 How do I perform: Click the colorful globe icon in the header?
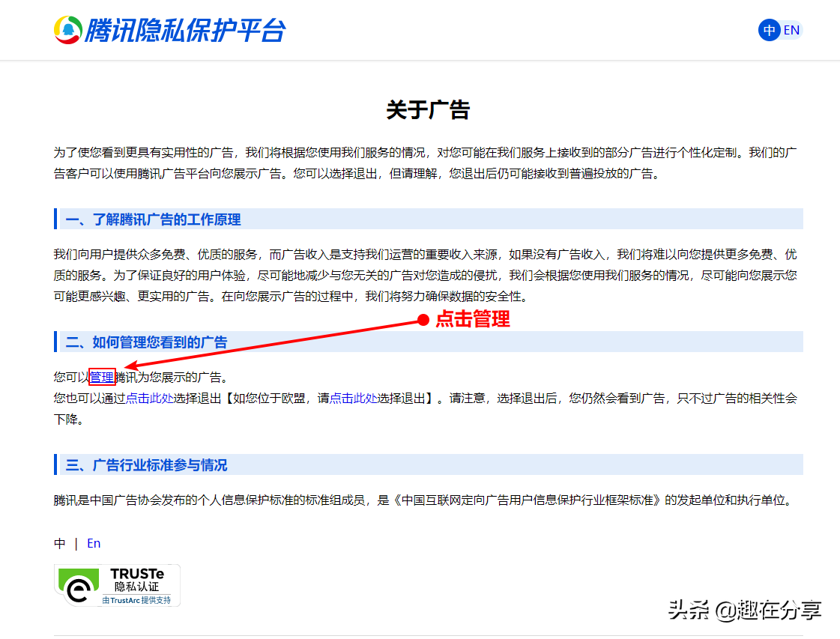point(69,30)
